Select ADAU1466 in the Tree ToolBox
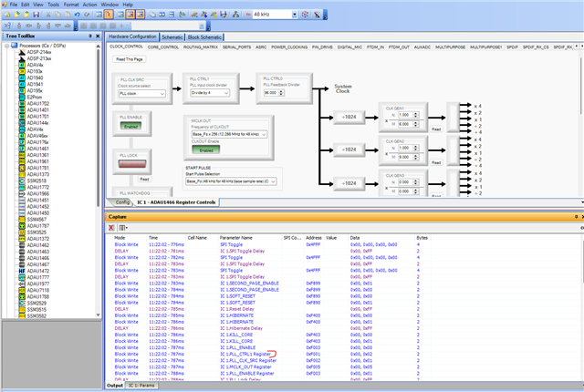 [37, 258]
